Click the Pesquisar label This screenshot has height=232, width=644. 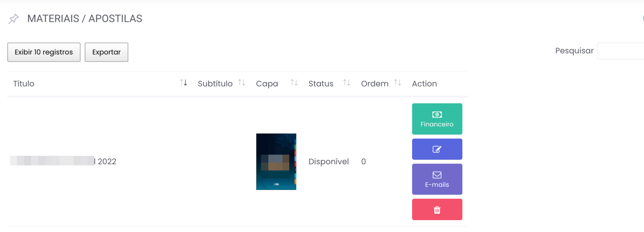tap(574, 51)
